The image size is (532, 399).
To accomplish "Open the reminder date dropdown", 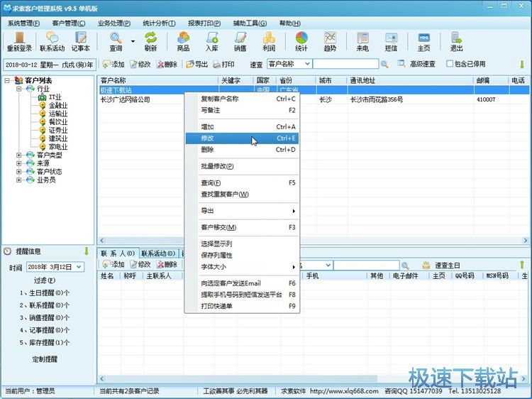I will click(x=78, y=267).
